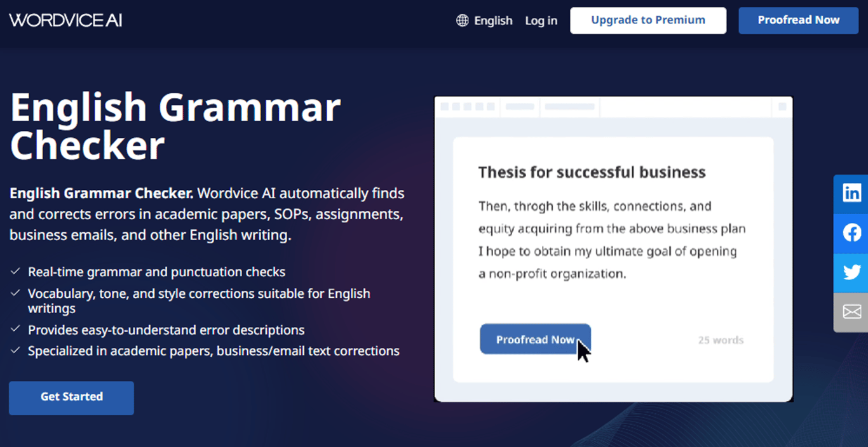Open the Log in link

point(541,20)
